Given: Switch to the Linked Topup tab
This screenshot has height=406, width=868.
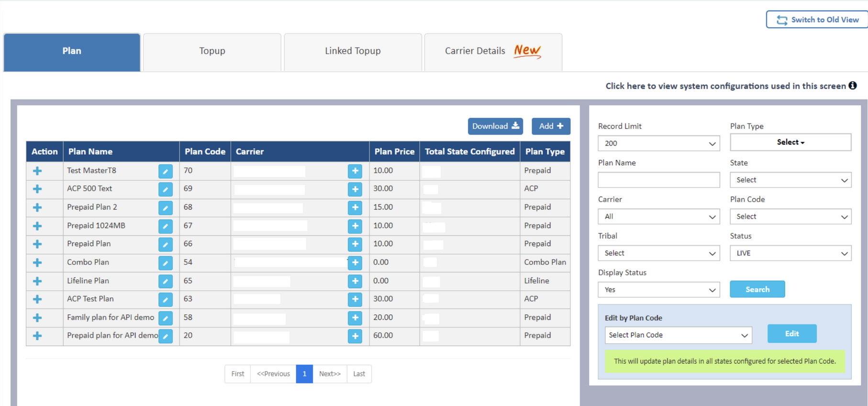Looking at the screenshot, I should 353,52.
